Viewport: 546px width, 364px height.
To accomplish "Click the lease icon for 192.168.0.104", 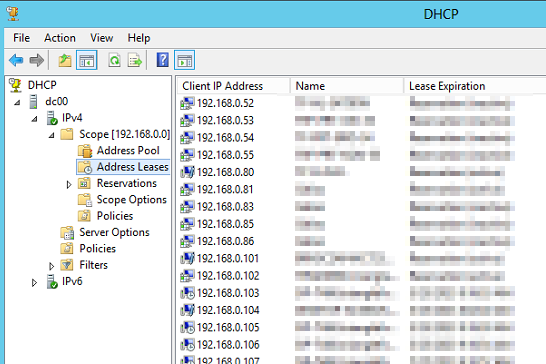I will coord(187,310).
